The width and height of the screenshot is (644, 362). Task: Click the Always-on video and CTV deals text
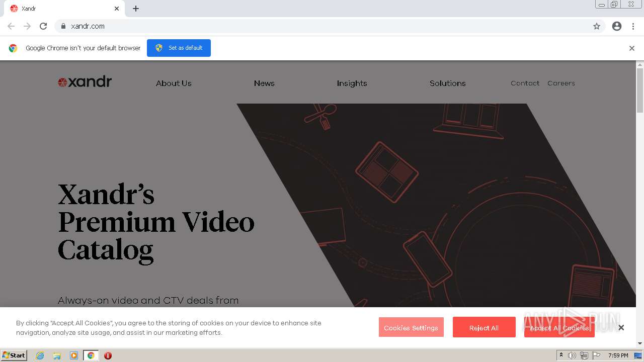tap(148, 301)
